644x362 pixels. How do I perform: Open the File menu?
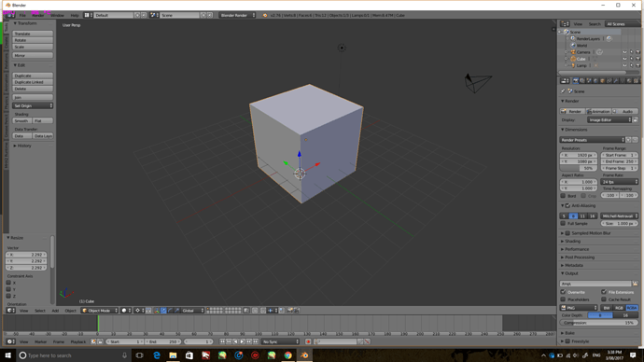pyautogui.click(x=22, y=15)
